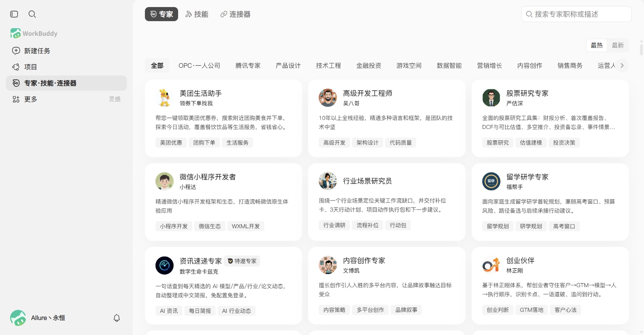
Task: Open 项目 in the sidebar
Action: point(66,67)
